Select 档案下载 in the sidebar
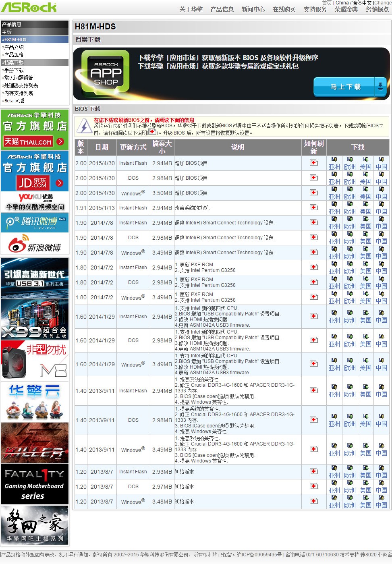This screenshot has width=392, height=564. [x=14, y=62]
